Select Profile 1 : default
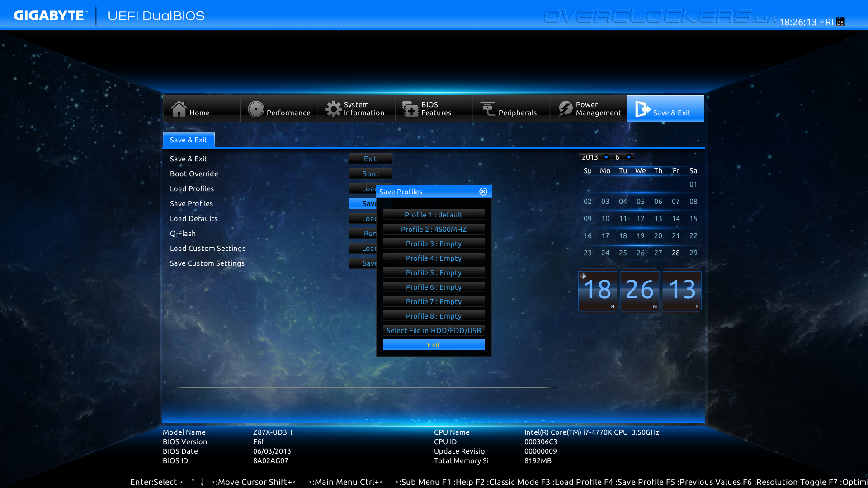 click(434, 215)
